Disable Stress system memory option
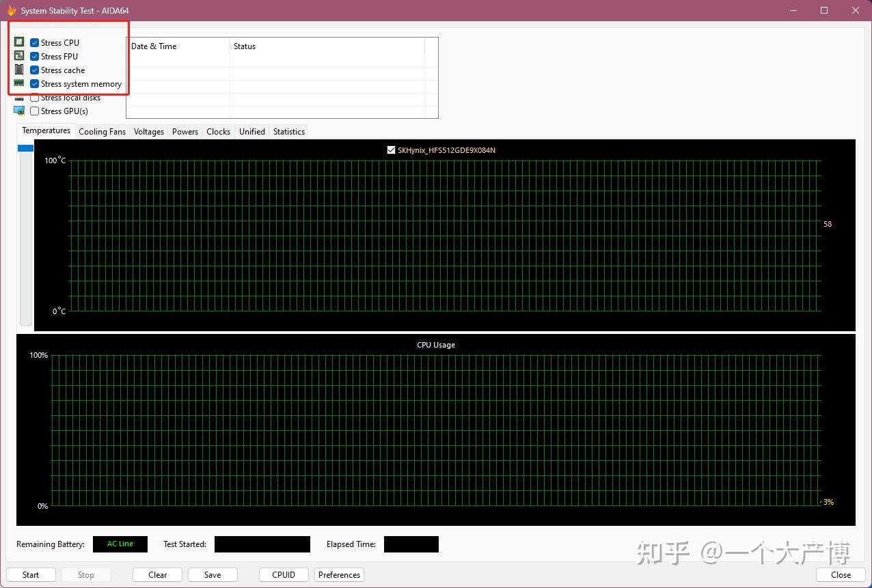 click(34, 84)
